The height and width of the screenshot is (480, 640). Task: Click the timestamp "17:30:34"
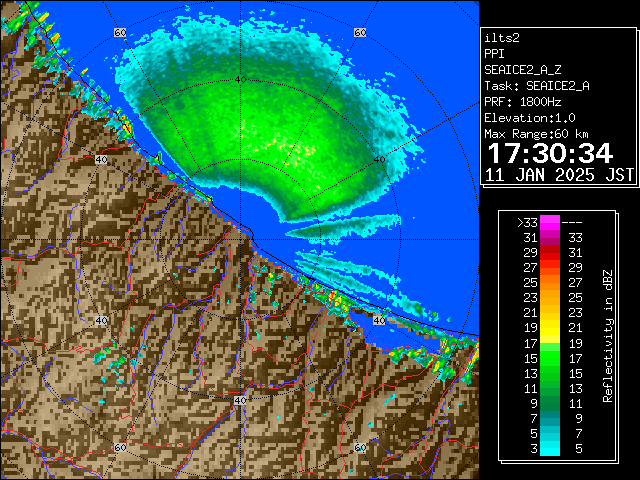pos(550,153)
